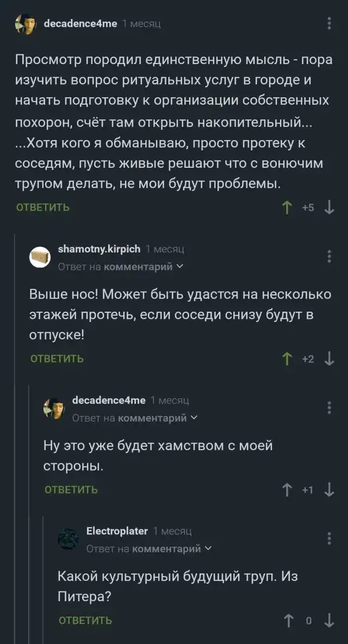Open decadence4me's avatar at the top
This screenshot has height=644, width=348.
pyautogui.click(x=25, y=24)
